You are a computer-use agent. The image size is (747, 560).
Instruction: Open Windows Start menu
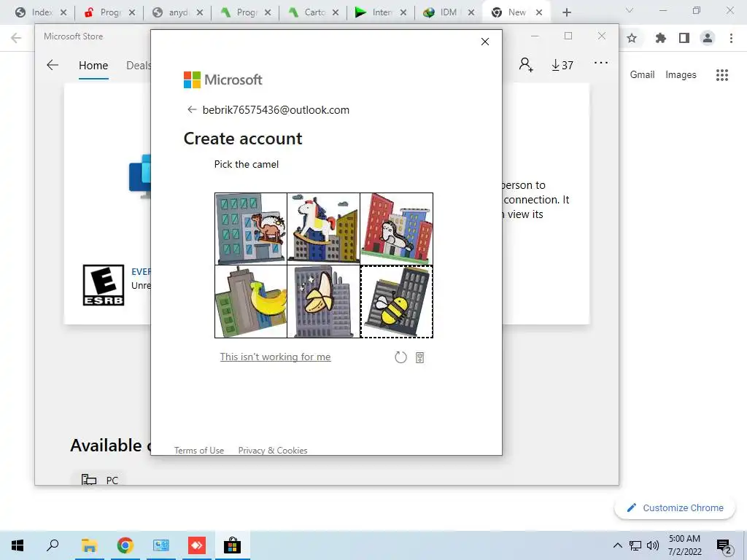pyautogui.click(x=18, y=545)
